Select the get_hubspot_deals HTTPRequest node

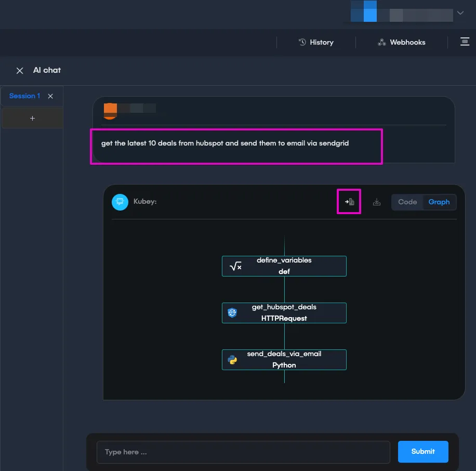tap(284, 313)
